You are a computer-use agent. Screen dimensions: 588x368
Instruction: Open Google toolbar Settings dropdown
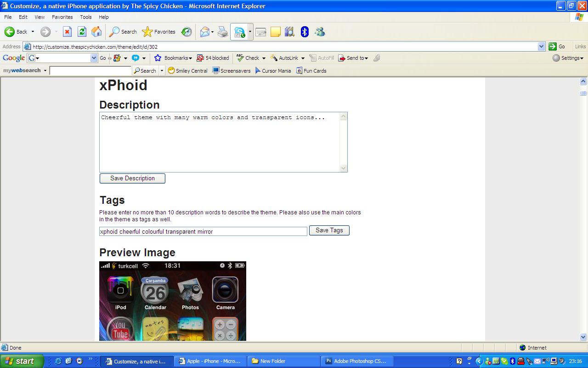tap(568, 58)
